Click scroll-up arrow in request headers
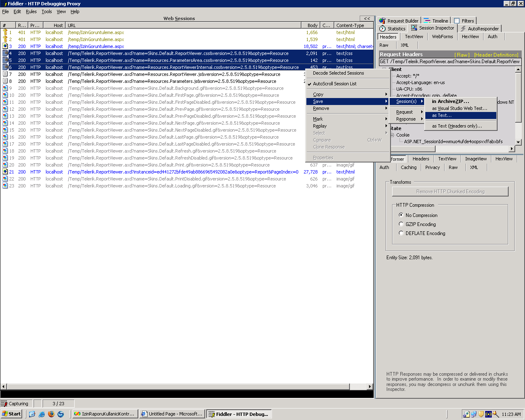 point(518,70)
